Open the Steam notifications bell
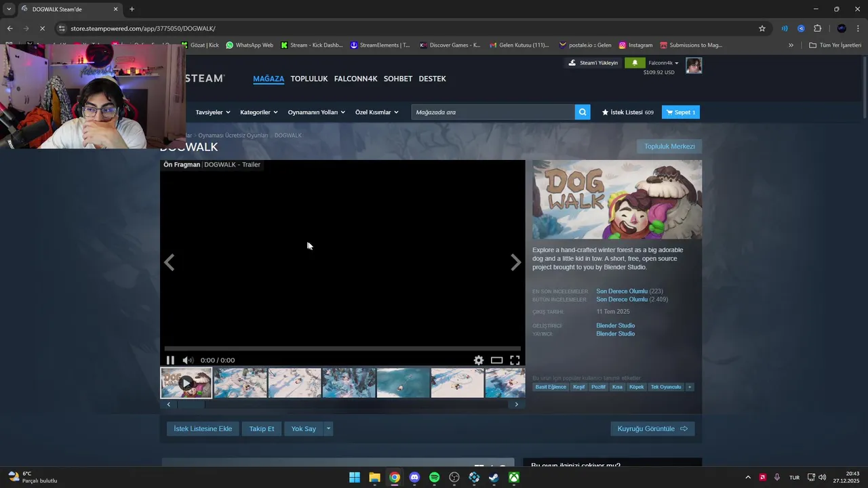The image size is (868, 488). tap(635, 63)
